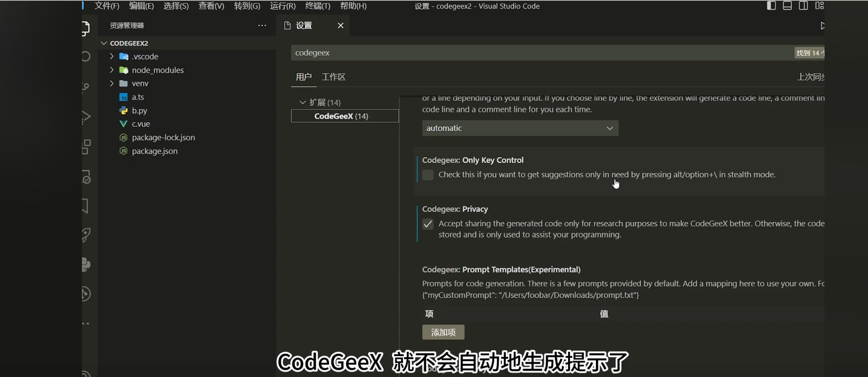Click the c.vue Vue file icon

[124, 124]
